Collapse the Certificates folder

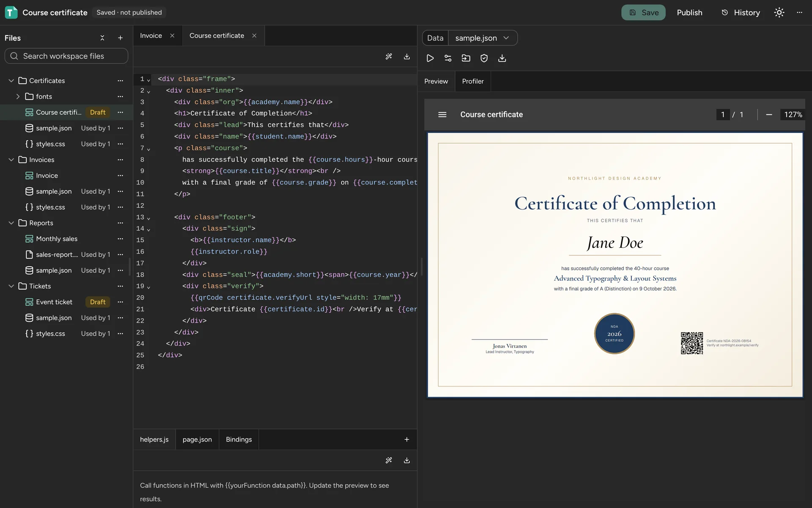point(11,81)
